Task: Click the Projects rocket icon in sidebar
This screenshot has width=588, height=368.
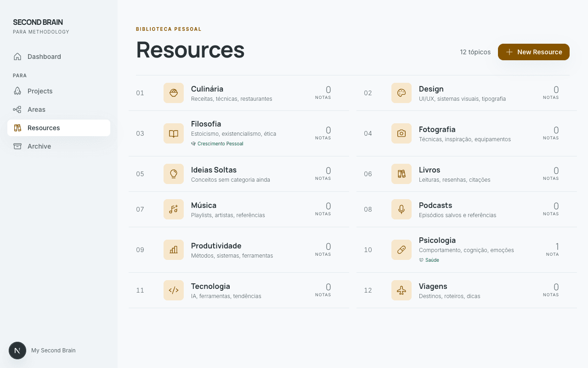Action: pos(17,91)
